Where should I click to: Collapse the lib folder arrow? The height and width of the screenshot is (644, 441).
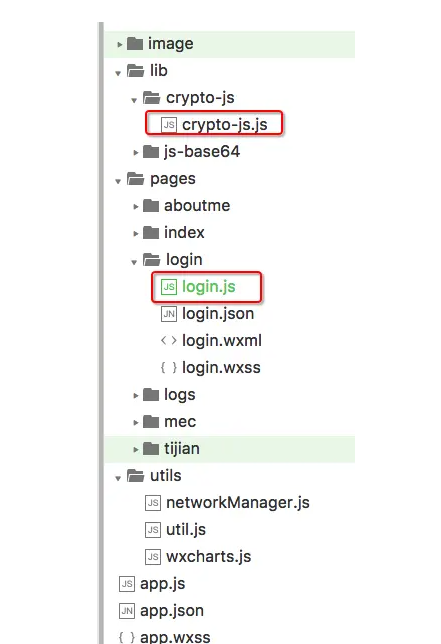[x=118, y=73]
